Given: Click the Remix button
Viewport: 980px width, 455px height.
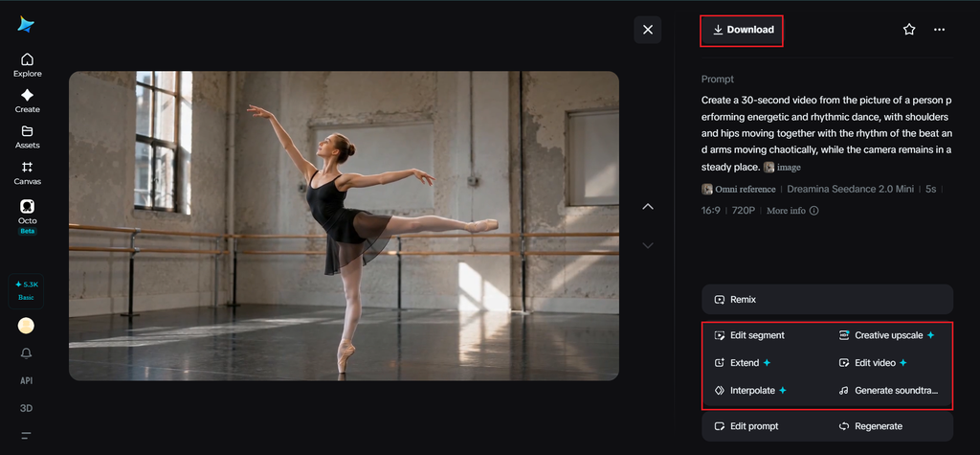Looking at the screenshot, I should 827,299.
